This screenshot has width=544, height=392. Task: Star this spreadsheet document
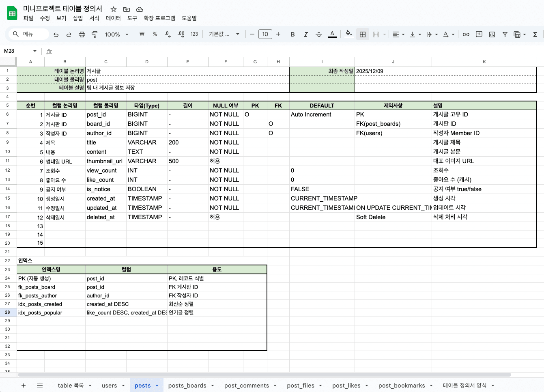click(114, 9)
